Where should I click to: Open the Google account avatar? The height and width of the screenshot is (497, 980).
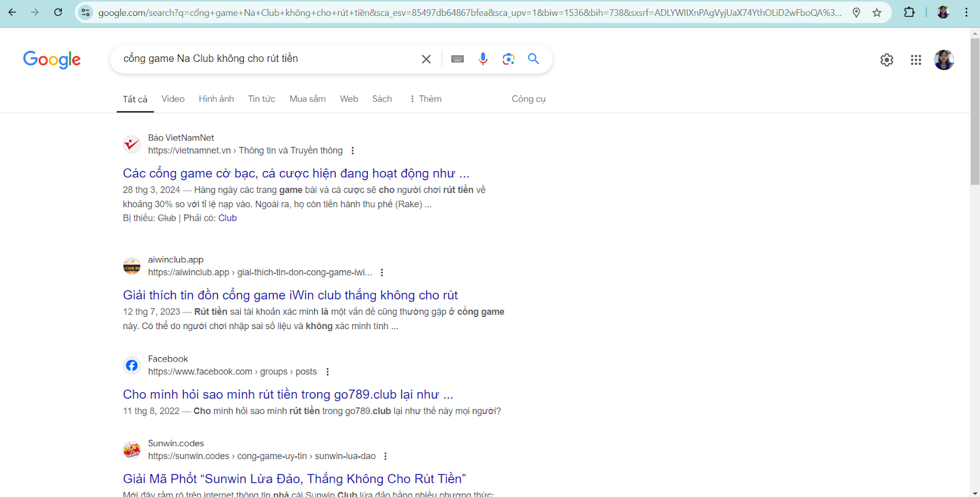[x=944, y=59]
